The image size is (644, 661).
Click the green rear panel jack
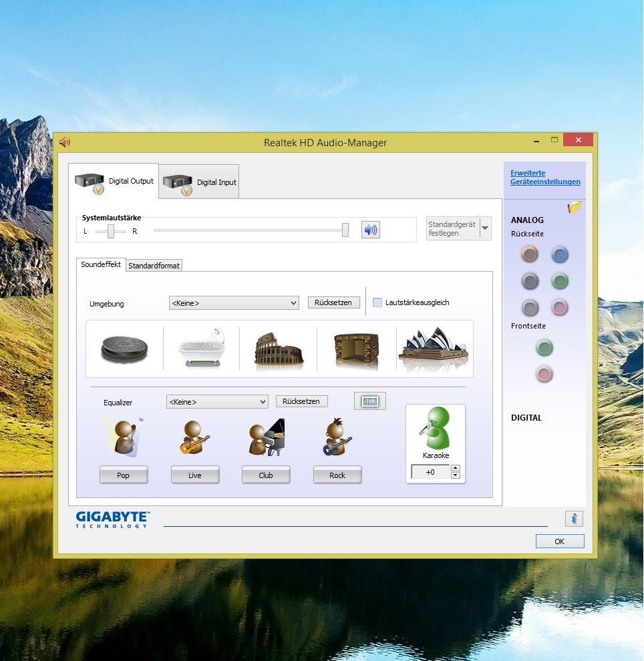(560, 281)
